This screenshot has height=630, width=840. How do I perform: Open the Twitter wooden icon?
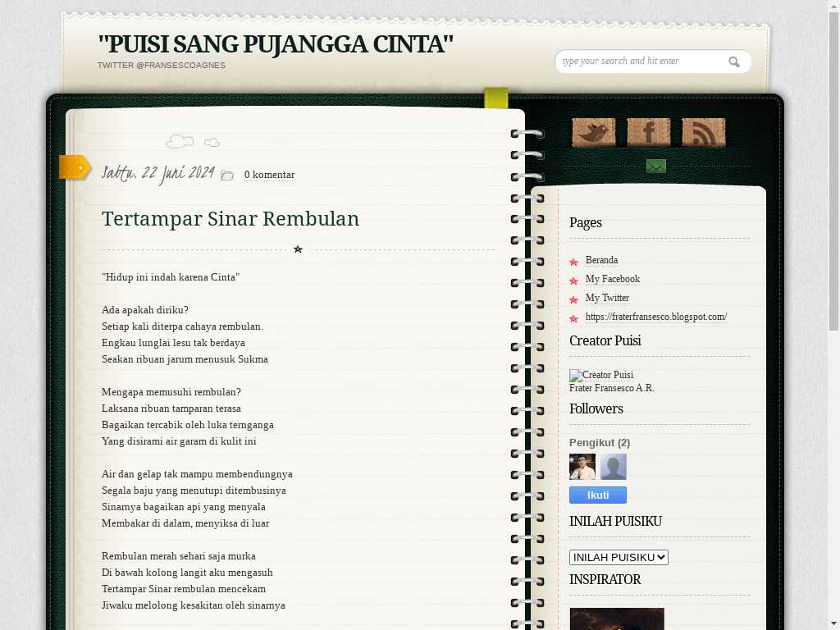(593, 132)
